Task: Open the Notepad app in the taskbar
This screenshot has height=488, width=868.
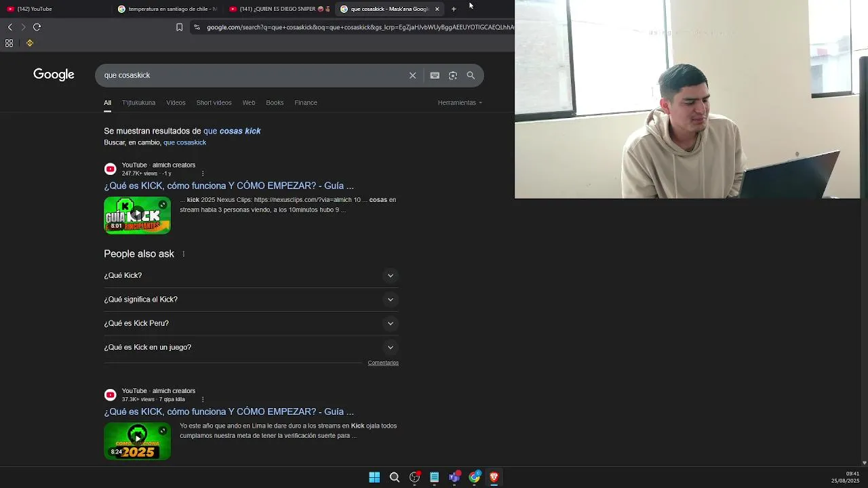Action: (434, 477)
